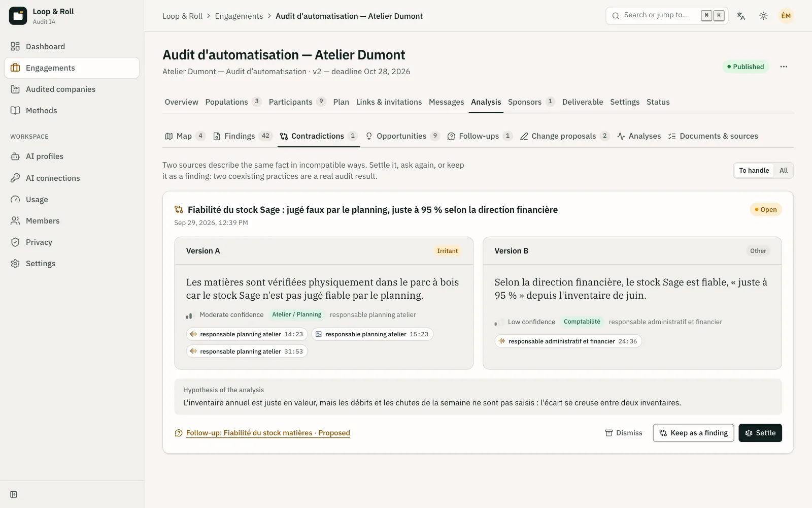Open Dashboard in the sidebar
Screen dimensions: 812x508
72,47
